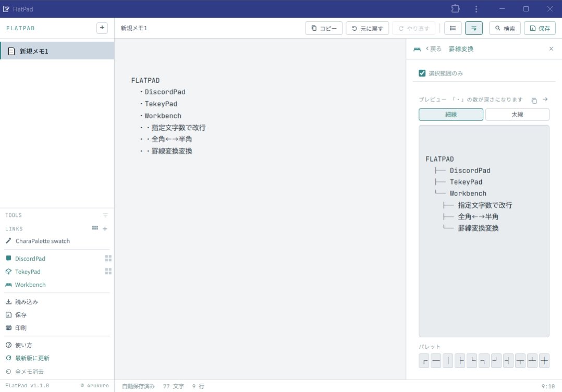562x392 pixels.
Task: Click the 元に戻す undo button
Action: (x=368, y=28)
